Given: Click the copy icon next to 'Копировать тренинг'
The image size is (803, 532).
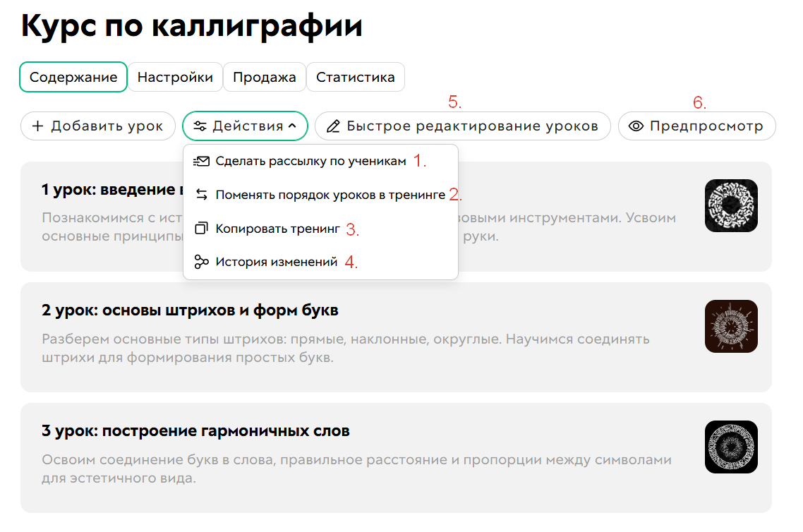Looking at the screenshot, I should [x=201, y=228].
